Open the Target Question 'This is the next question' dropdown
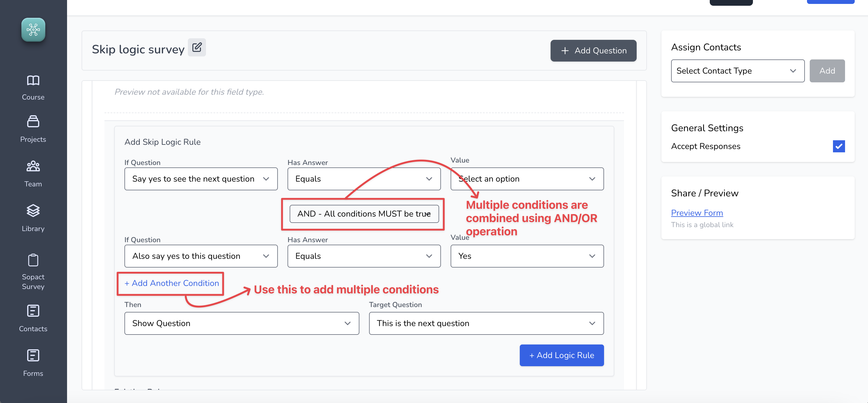 486,323
